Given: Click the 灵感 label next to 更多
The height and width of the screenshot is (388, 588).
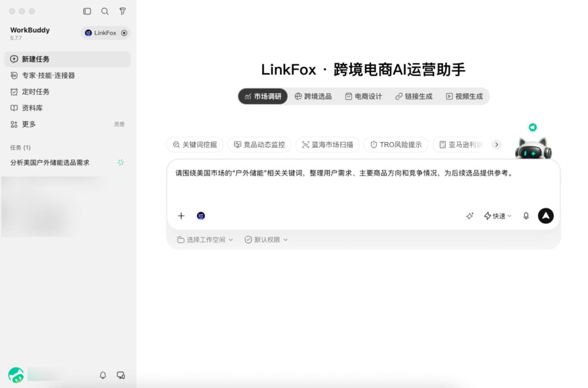Looking at the screenshot, I should tap(119, 124).
